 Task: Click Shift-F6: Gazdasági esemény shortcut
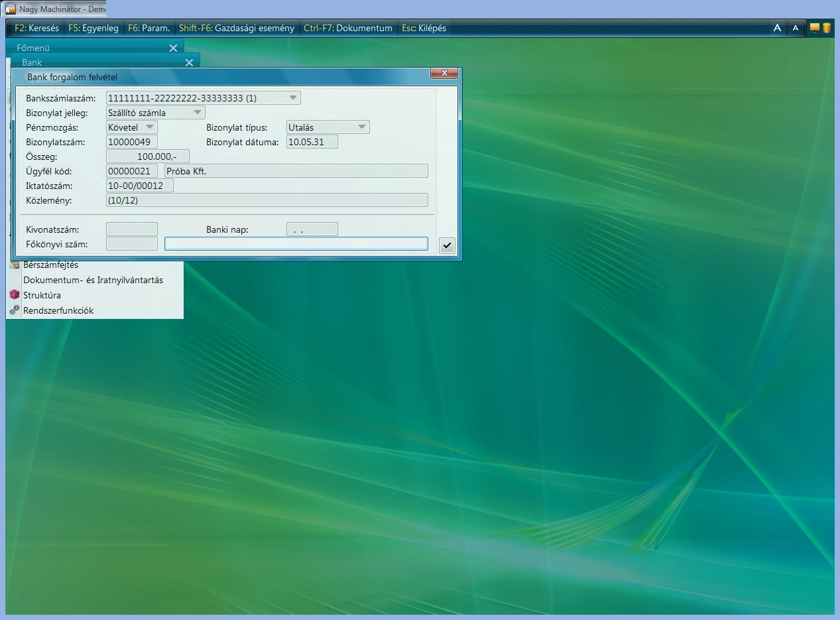click(236, 29)
